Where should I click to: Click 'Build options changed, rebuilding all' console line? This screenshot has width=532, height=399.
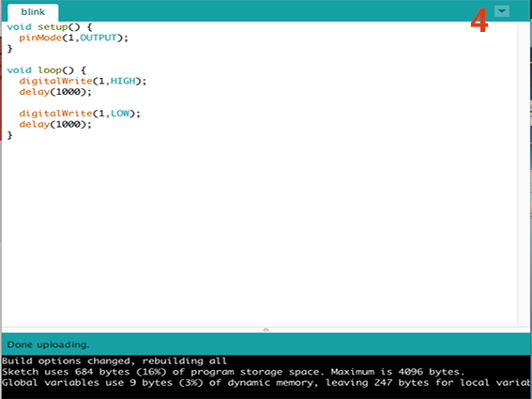114,361
